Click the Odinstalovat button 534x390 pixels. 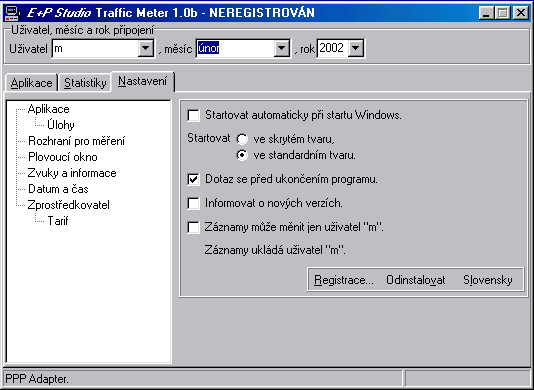tap(416, 280)
